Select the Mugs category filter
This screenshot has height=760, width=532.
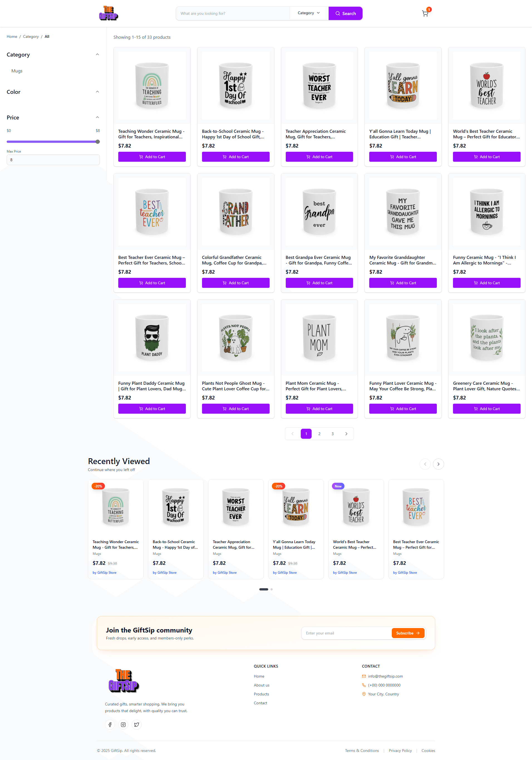pos(17,71)
